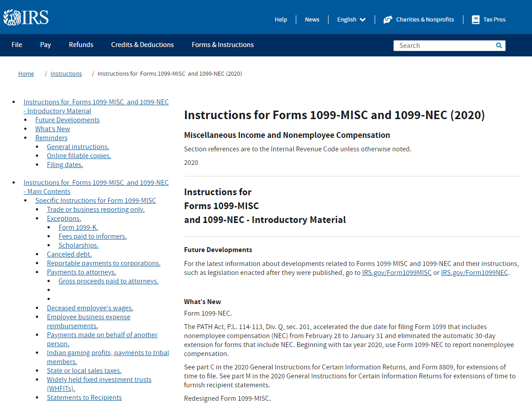Click the search magnifier icon

pyautogui.click(x=499, y=45)
